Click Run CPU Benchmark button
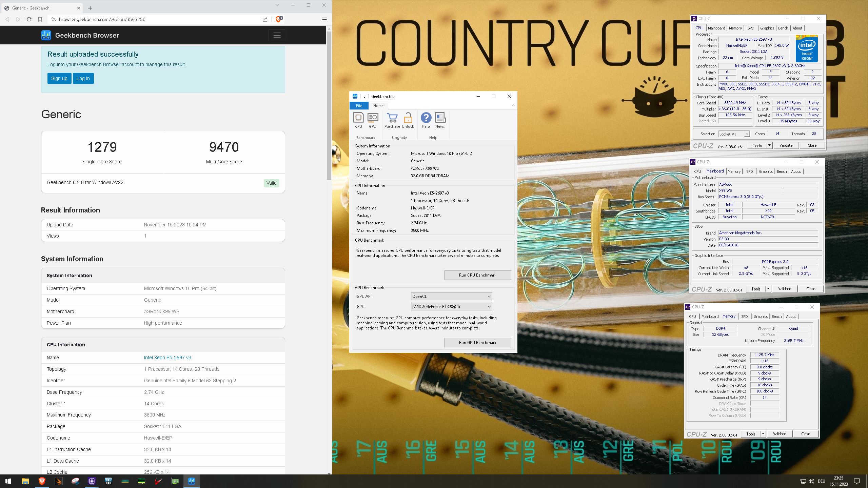 pos(477,275)
